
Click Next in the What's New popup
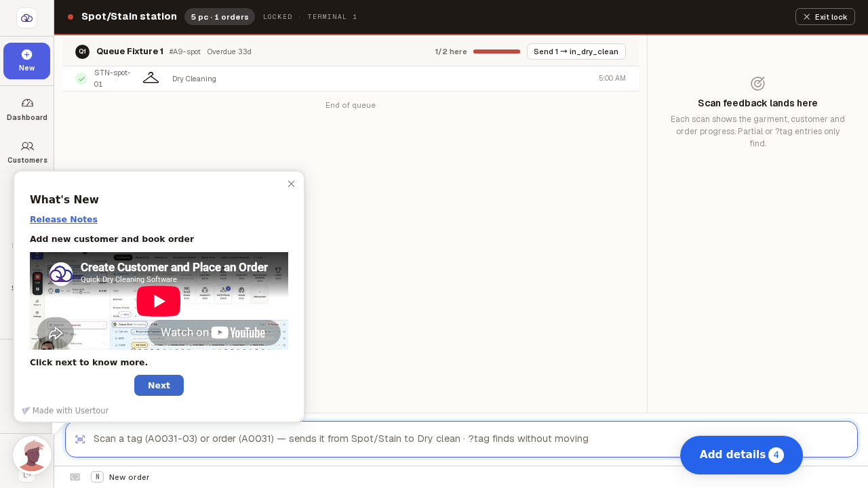[159, 385]
